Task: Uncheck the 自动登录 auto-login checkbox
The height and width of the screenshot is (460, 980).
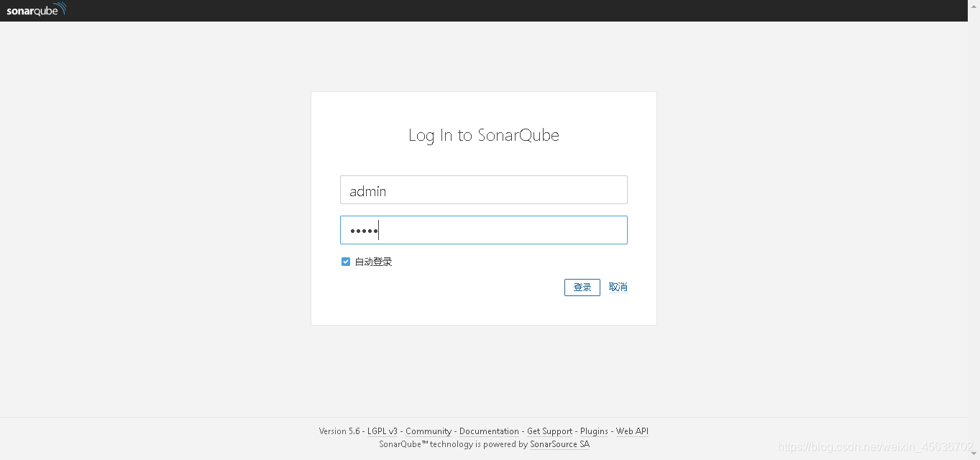Action: (346, 262)
